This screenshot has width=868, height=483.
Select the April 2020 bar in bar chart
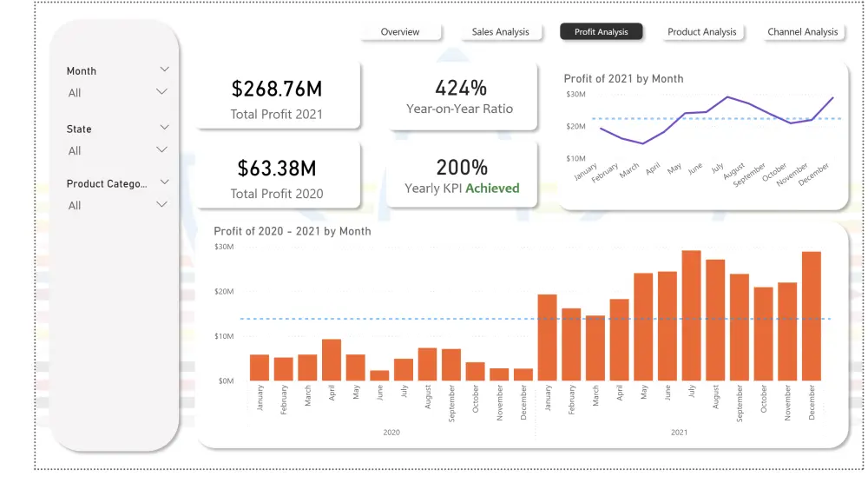(x=332, y=360)
